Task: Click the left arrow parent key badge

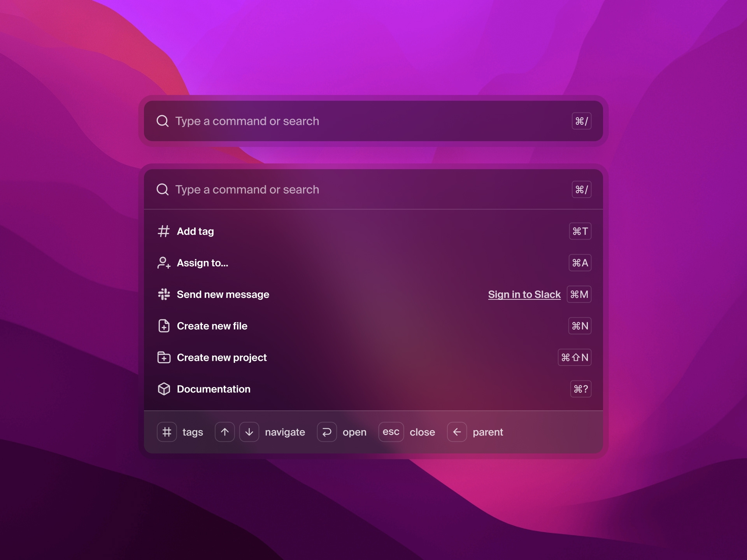Action: pos(457,432)
